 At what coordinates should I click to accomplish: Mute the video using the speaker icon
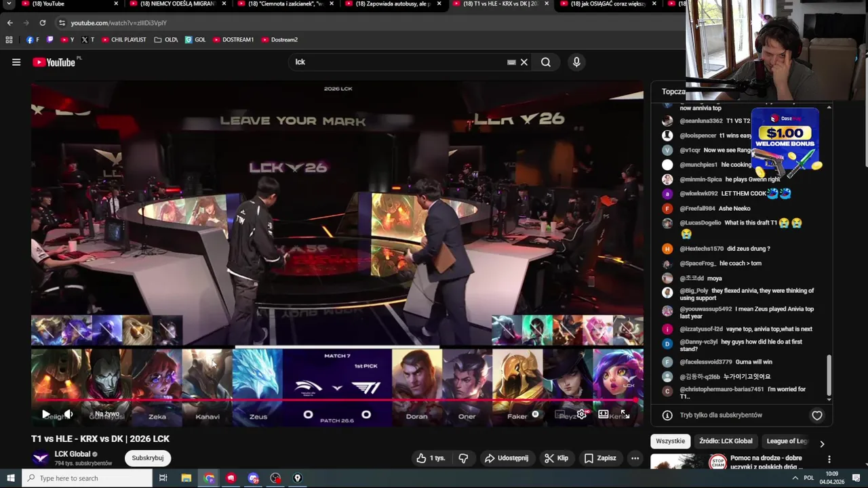(x=68, y=414)
